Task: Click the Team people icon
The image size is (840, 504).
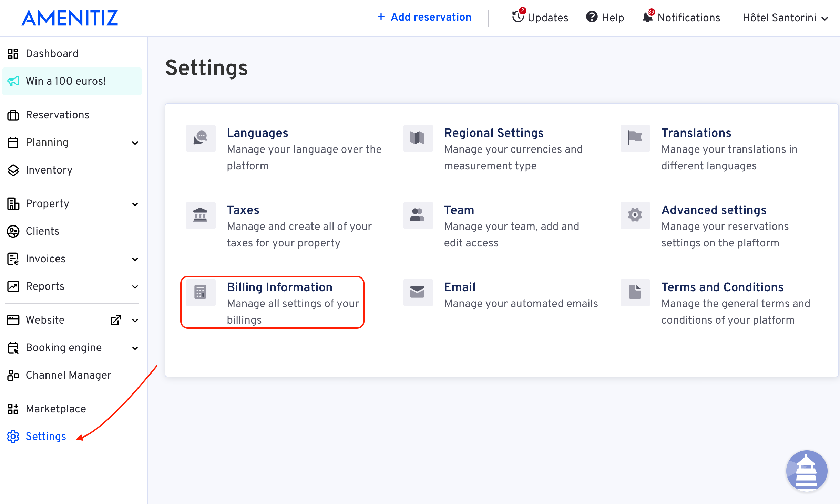Action: click(x=418, y=216)
